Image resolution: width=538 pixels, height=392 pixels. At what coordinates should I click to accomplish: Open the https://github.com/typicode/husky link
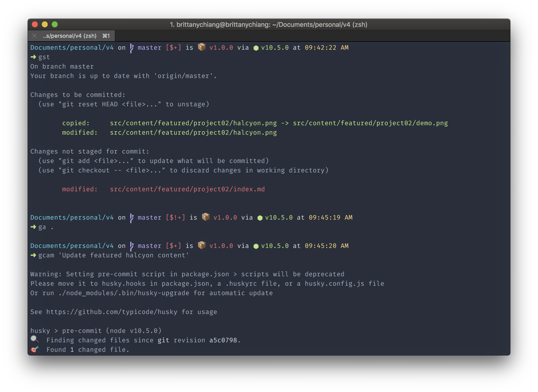point(112,312)
